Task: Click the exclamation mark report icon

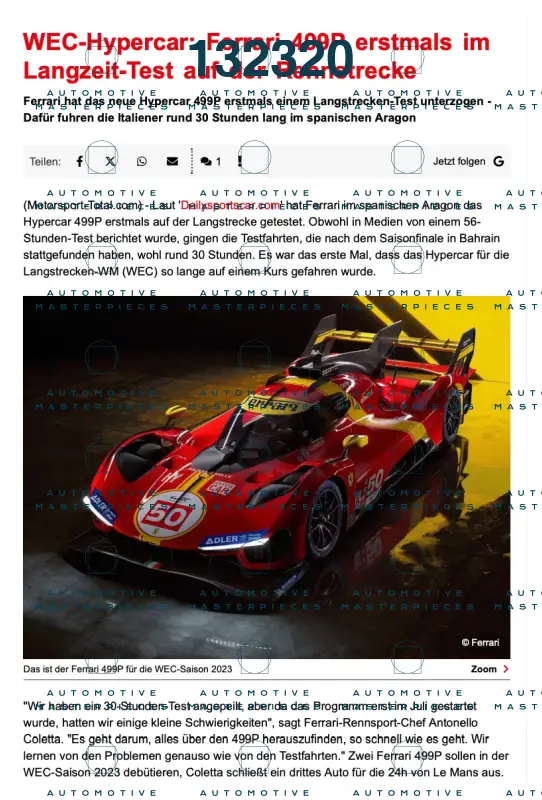Action: 239,162
